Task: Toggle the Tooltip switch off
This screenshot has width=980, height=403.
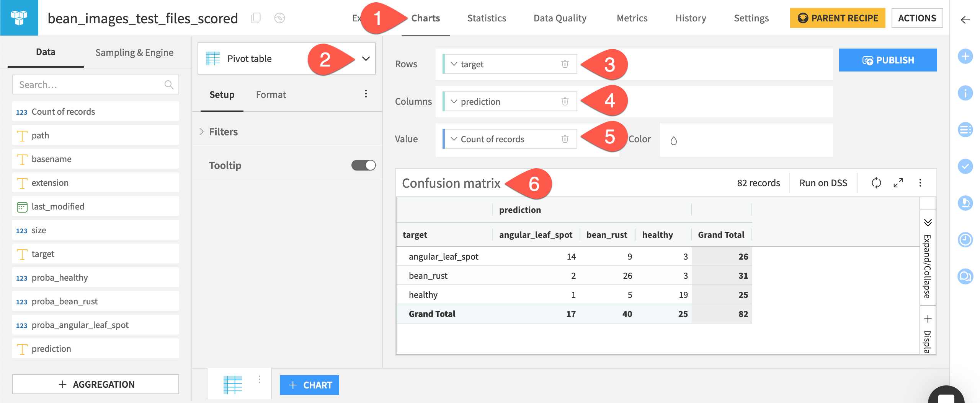Action: coord(363,165)
